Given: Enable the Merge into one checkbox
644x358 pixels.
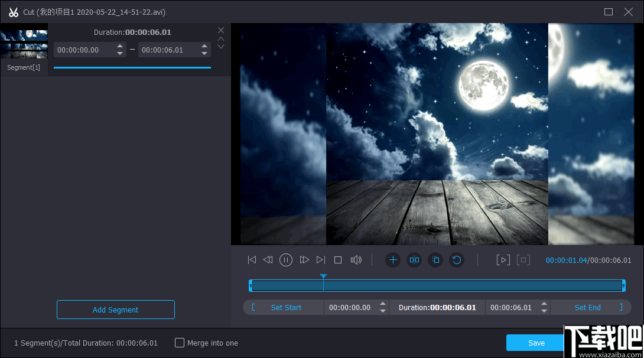Looking at the screenshot, I should click(180, 343).
